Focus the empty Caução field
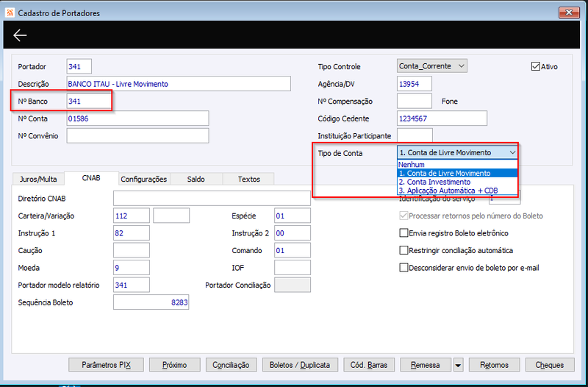The image size is (588, 387). [132, 250]
